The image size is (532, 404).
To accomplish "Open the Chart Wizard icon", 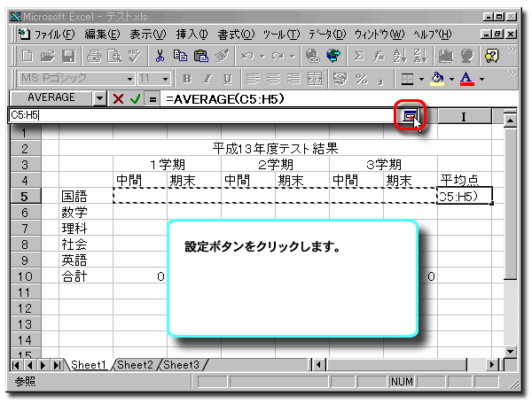I will [445, 56].
